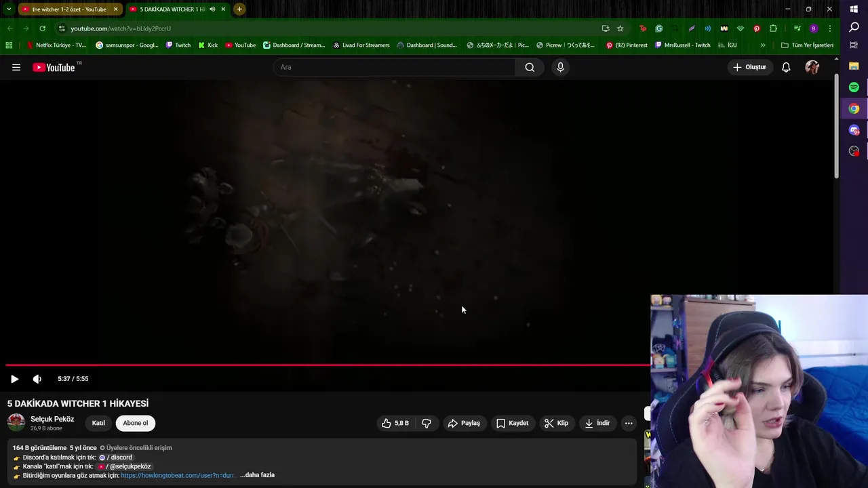Open Spotify from the taskbar

coord(854,87)
